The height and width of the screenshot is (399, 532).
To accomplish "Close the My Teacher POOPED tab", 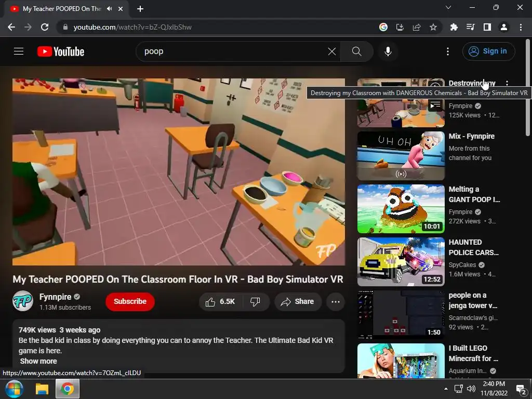I will coord(121,9).
